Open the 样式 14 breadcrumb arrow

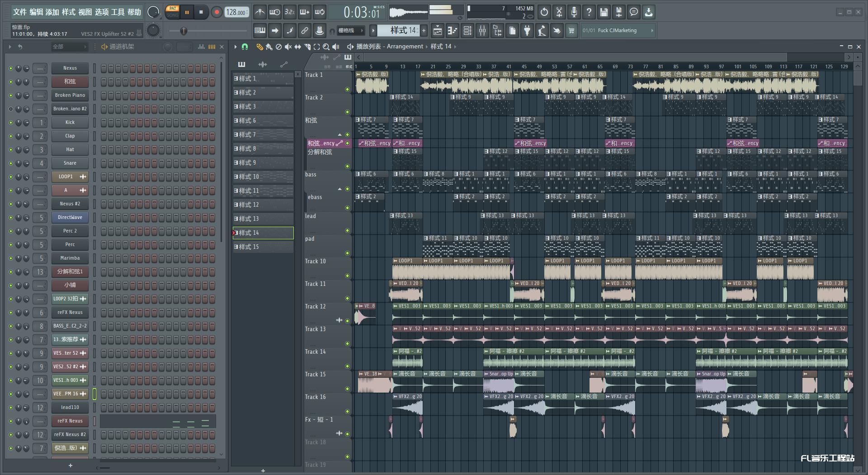coord(455,47)
